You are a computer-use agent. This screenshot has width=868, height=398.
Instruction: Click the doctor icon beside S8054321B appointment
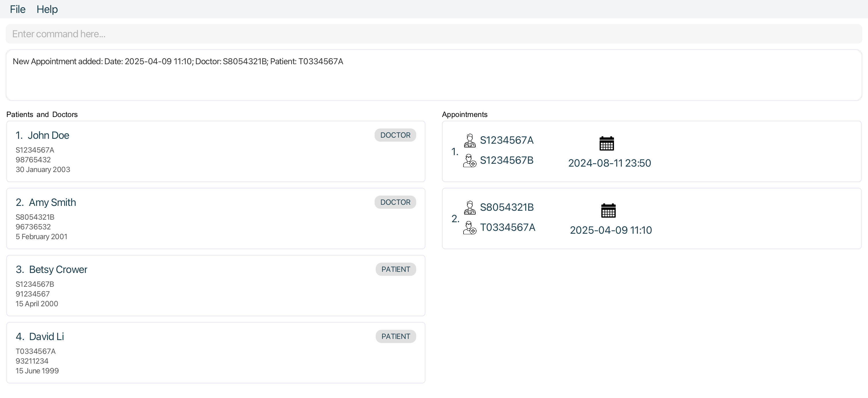470,207
